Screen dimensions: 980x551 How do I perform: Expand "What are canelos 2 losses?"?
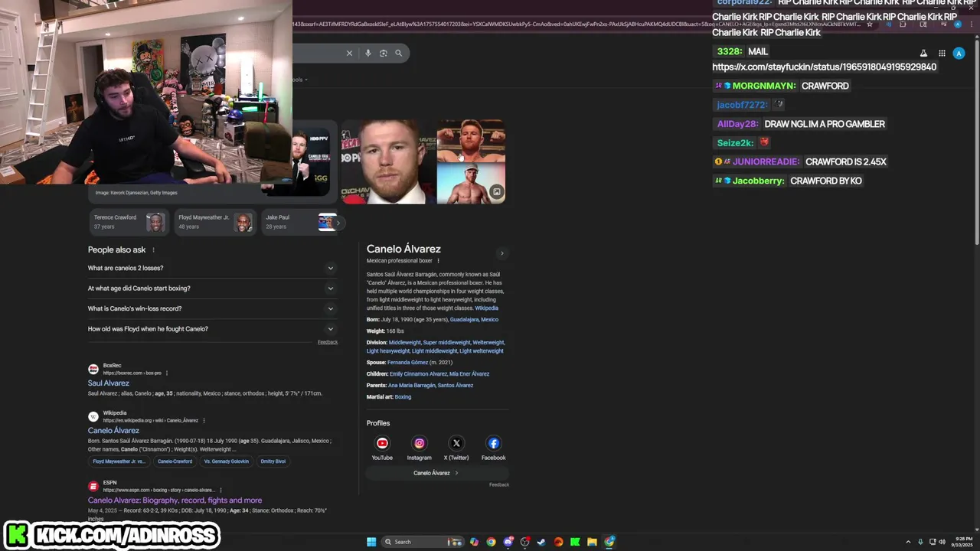[x=212, y=268]
